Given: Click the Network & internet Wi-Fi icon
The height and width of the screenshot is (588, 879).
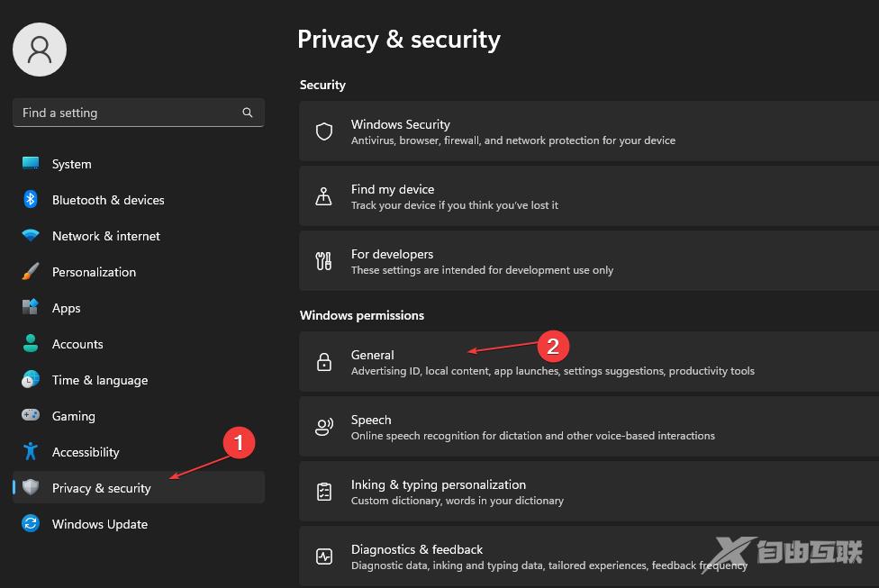Looking at the screenshot, I should (x=31, y=236).
